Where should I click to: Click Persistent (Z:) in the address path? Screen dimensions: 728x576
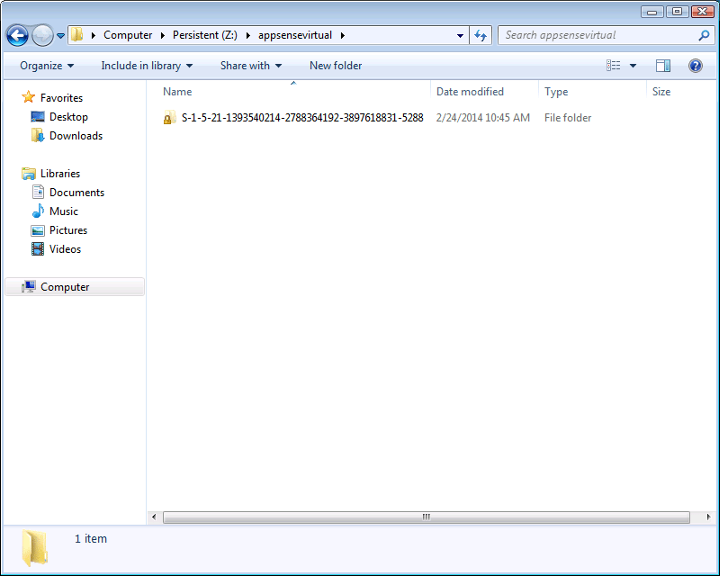pos(204,36)
